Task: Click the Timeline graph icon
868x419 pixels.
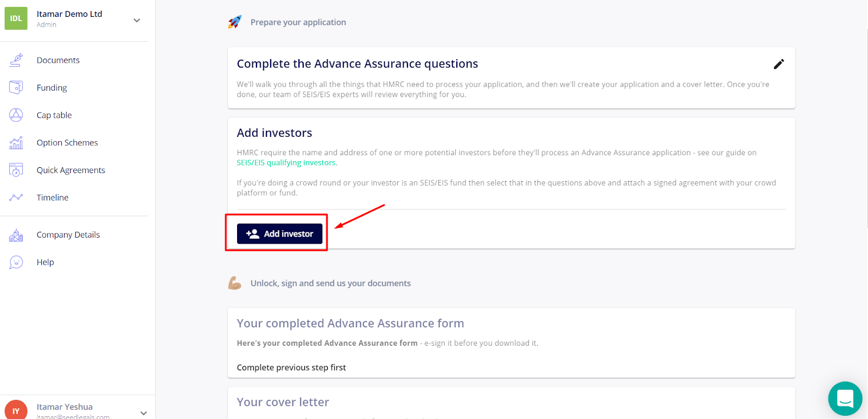Action: click(x=16, y=198)
